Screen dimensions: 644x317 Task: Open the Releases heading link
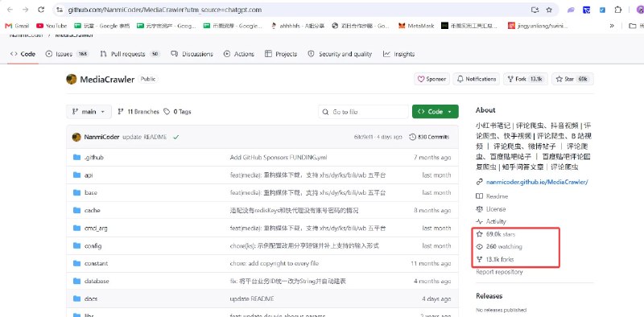pyautogui.click(x=489, y=296)
